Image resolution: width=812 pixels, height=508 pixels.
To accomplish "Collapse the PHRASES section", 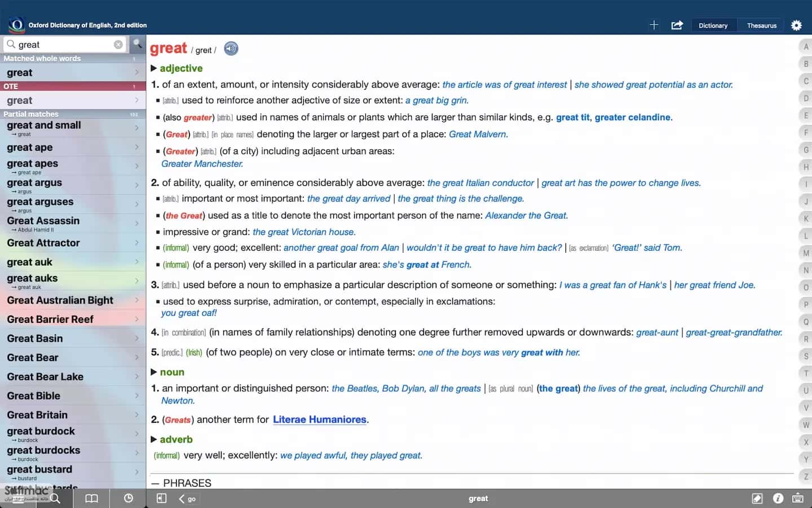I will point(155,483).
